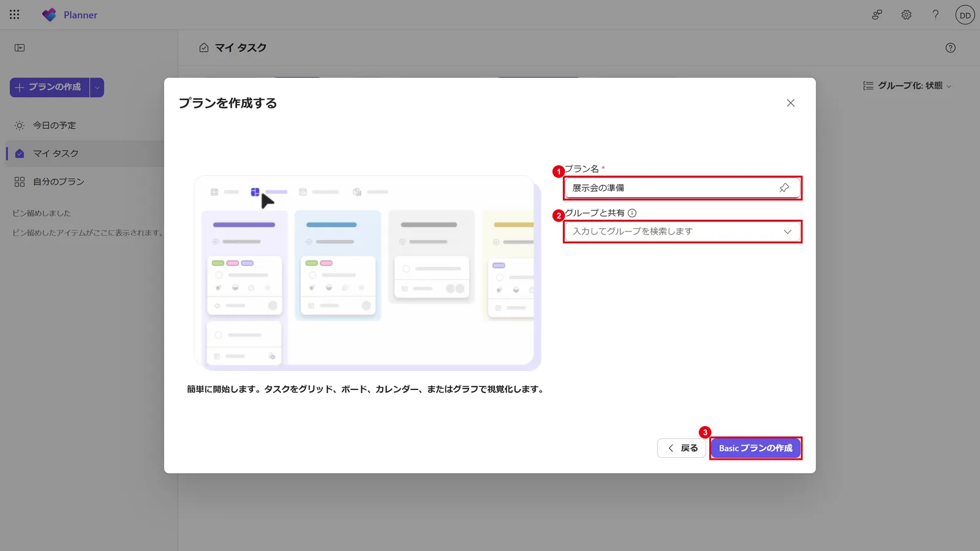The image size is (980, 551).
Task: Select 自分のプラン in sidebar
Action: point(86,182)
